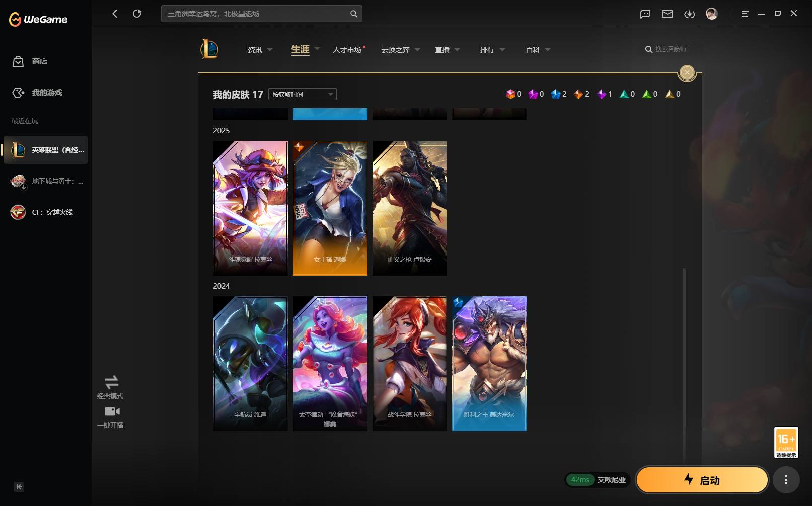Screen dimensions: 812x506
Task: Open 女主播 迦娜 skin card
Action: 330,208
